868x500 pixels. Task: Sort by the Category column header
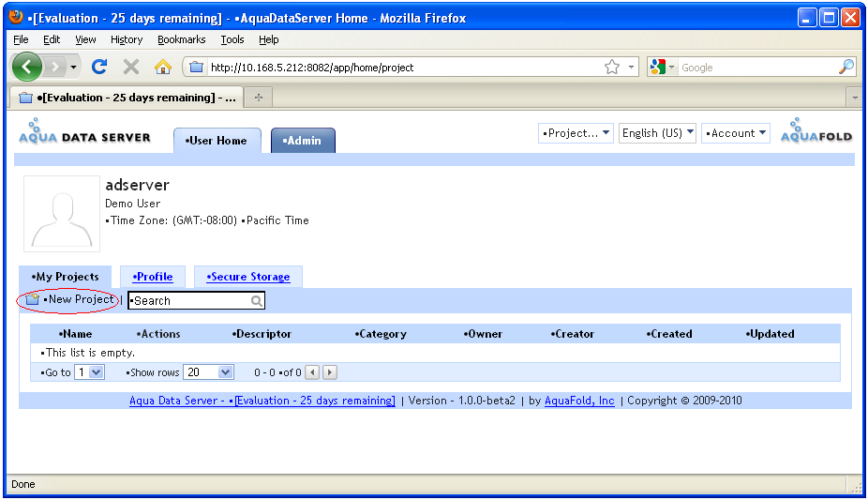pos(381,334)
